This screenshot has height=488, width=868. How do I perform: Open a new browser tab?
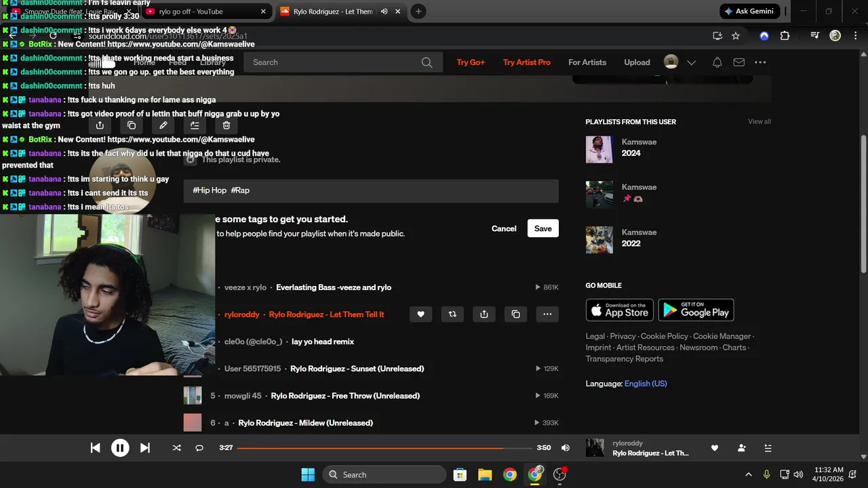[x=418, y=12]
